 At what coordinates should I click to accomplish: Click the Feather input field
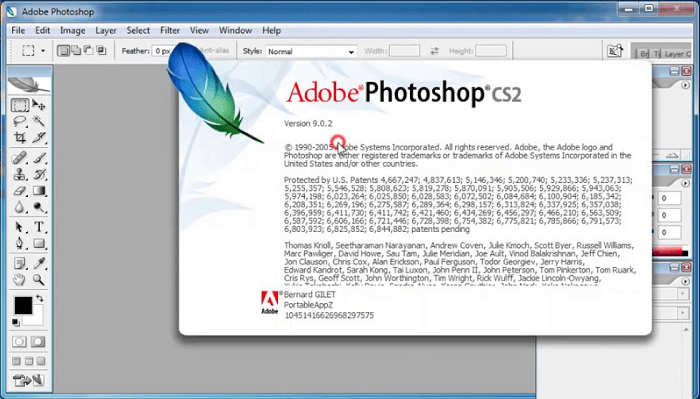tap(162, 51)
